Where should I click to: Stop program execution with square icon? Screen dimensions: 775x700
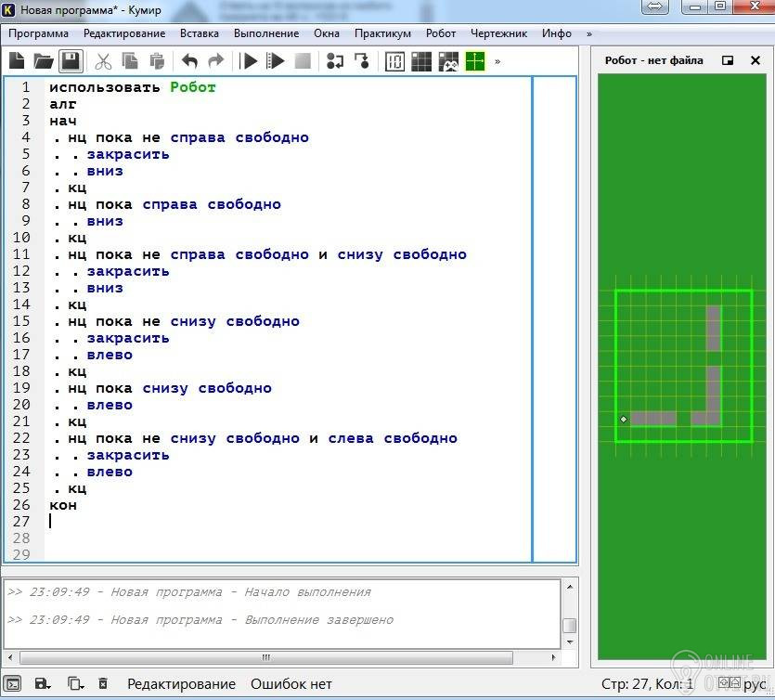(303, 61)
